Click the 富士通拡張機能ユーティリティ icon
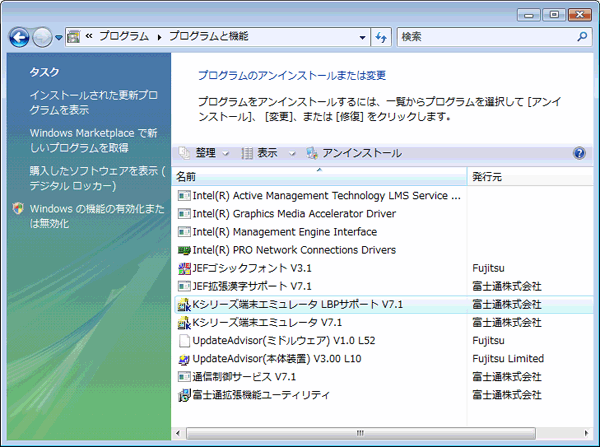Image resolution: width=600 pixels, height=447 pixels. (x=184, y=395)
